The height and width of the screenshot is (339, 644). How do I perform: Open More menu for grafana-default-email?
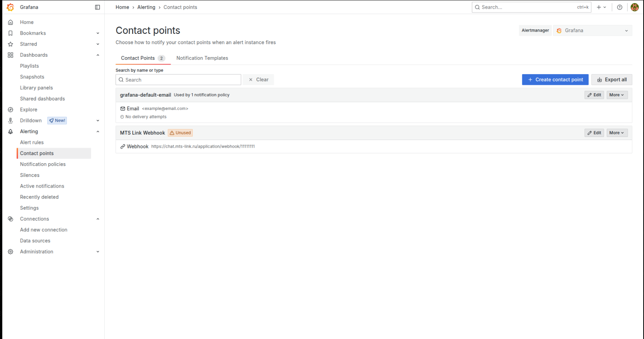(x=617, y=95)
